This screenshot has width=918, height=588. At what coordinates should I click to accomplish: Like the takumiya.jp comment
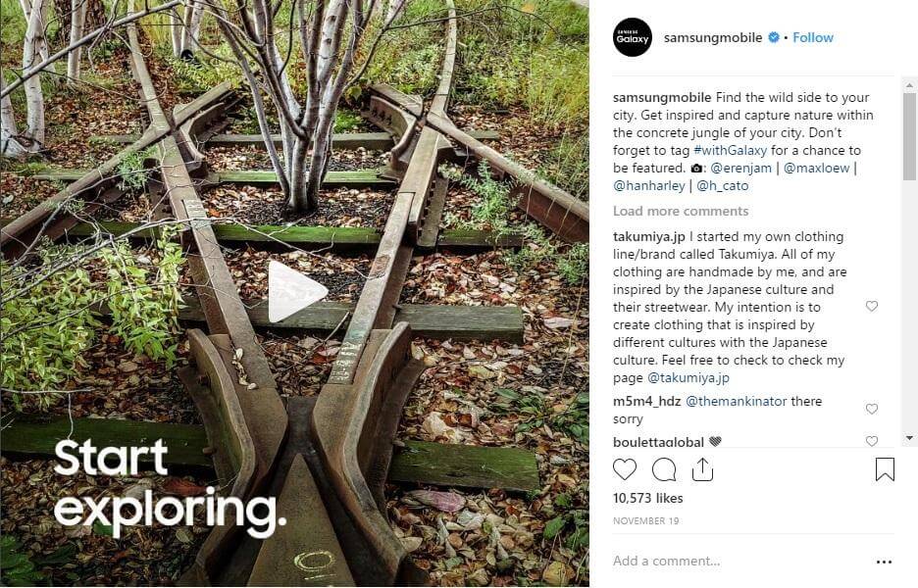[x=872, y=307]
